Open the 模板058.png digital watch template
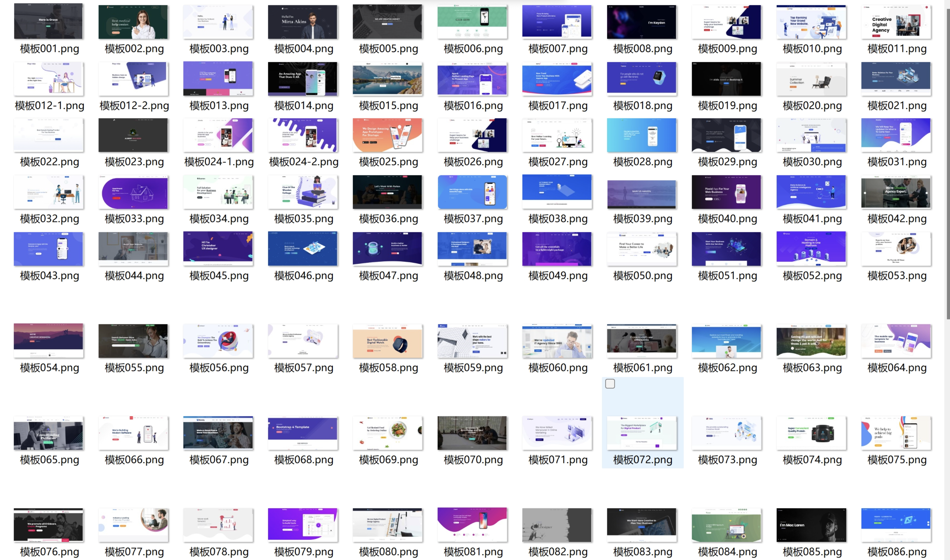 click(x=388, y=340)
